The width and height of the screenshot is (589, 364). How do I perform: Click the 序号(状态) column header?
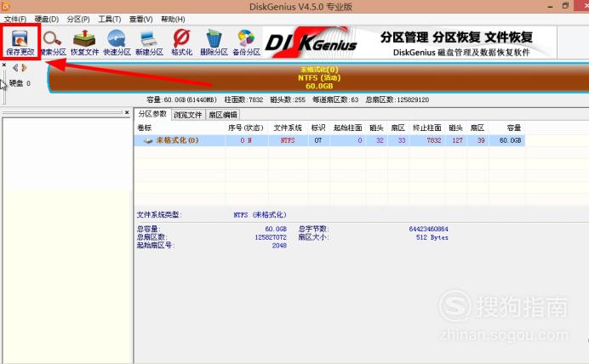pyautogui.click(x=246, y=128)
